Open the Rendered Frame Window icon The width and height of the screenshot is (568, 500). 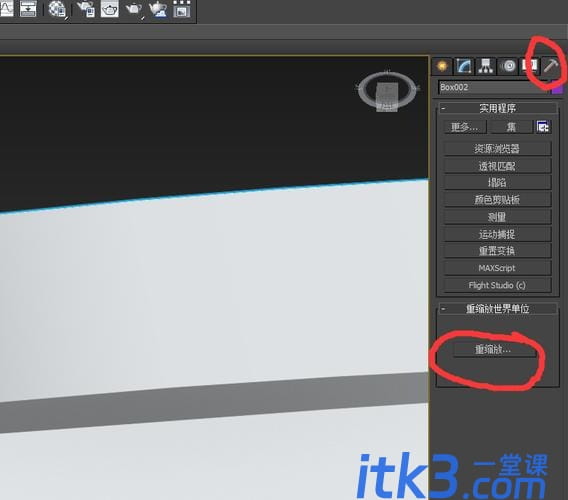[109, 9]
